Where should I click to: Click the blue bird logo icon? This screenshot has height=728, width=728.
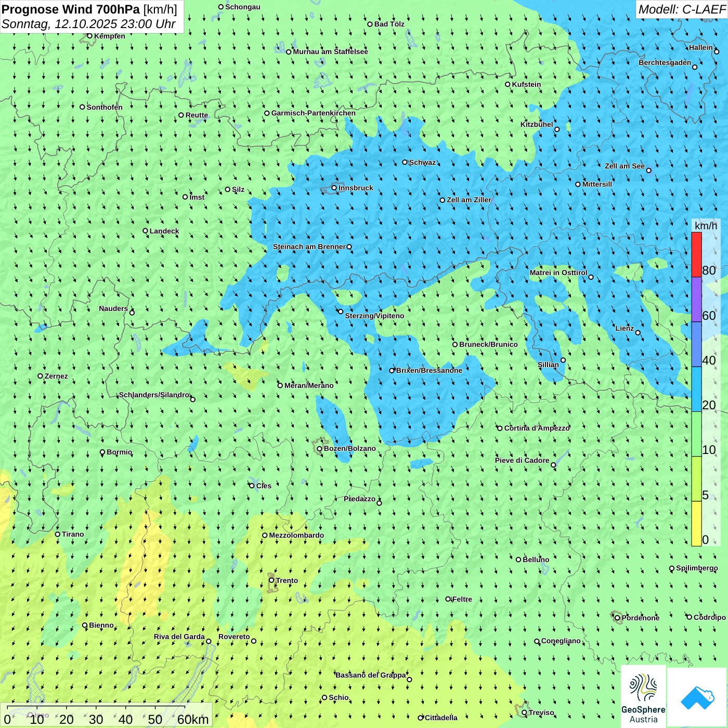[697, 697]
